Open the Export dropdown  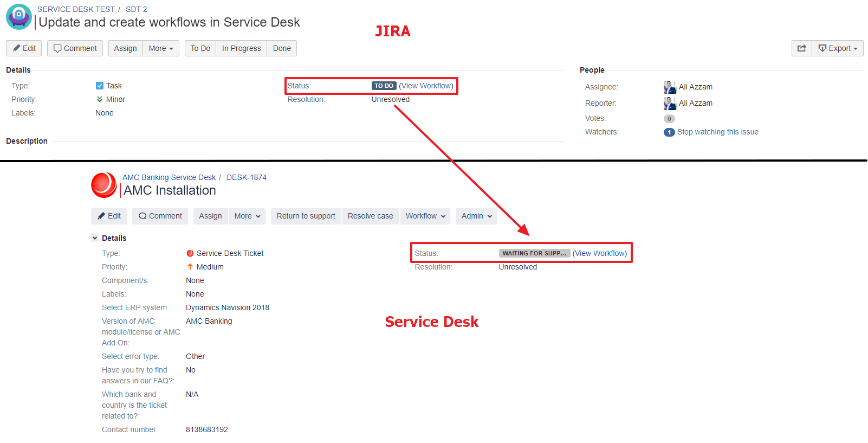pos(838,48)
